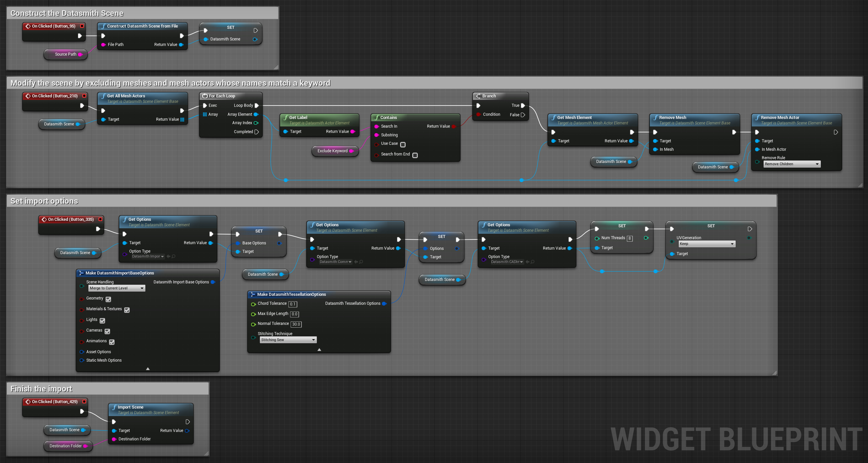Collapse Make DatasmithTessellationOptions advanced pins arrow
Viewport: 868px width, 463px height.
pyautogui.click(x=319, y=350)
